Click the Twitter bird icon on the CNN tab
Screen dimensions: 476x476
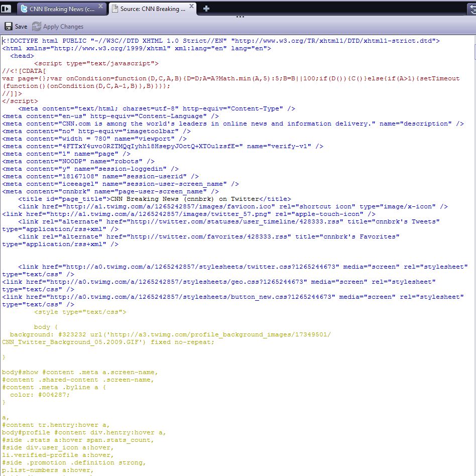24,9
